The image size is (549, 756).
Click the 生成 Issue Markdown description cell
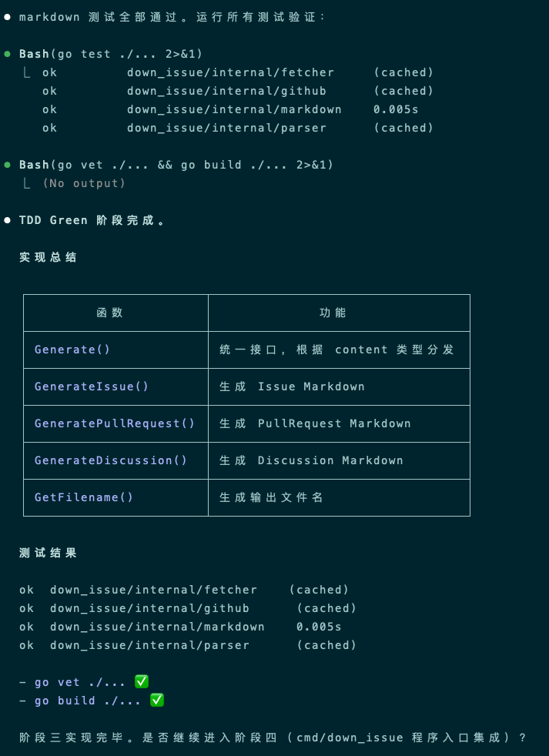point(292,386)
